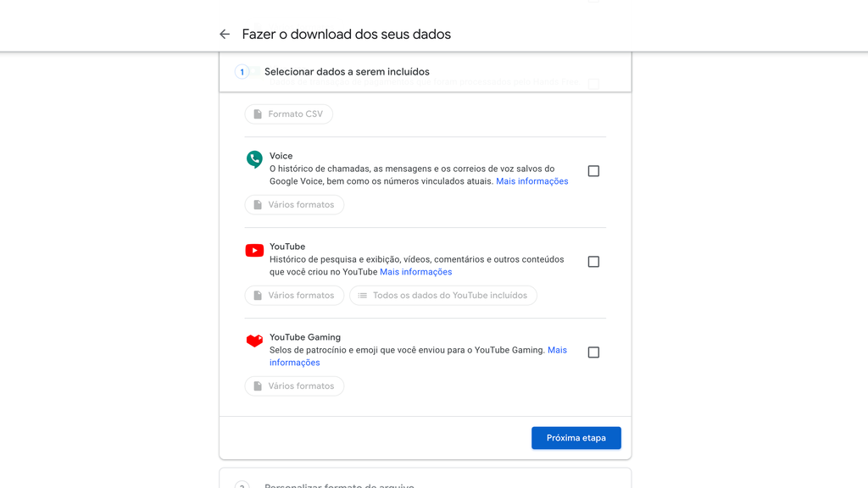Open Todos os dados do YouTube incluídos
This screenshot has height=488, width=868.
[x=443, y=296]
